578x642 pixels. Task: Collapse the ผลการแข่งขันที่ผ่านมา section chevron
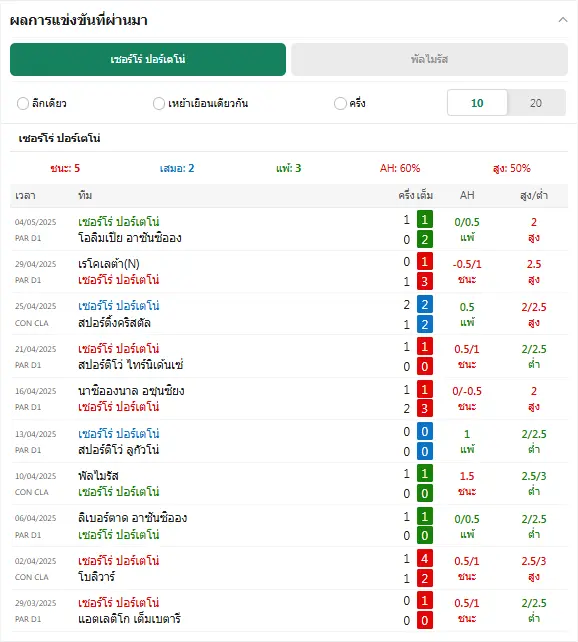(563, 20)
